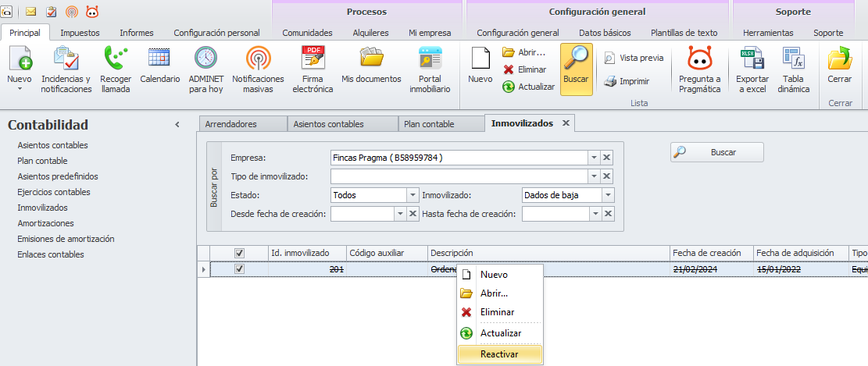Click Cerrar folder icon in ribbon

click(x=840, y=58)
